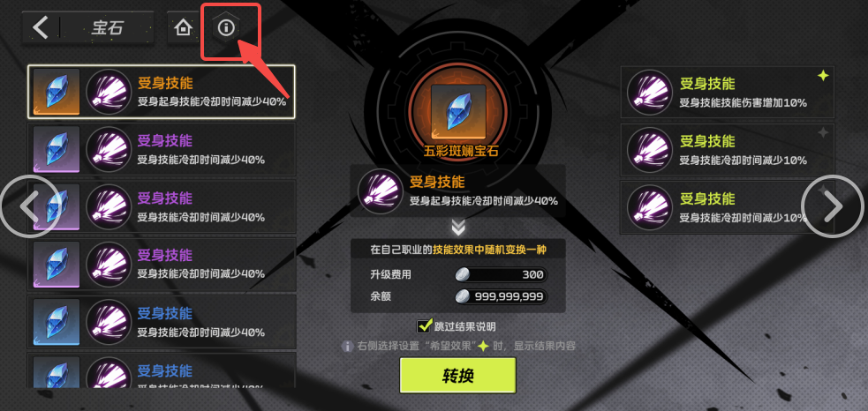Click the 转换 button

[457, 375]
